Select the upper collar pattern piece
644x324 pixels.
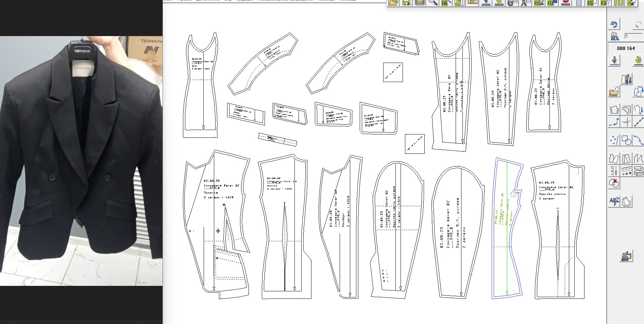click(x=262, y=64)
